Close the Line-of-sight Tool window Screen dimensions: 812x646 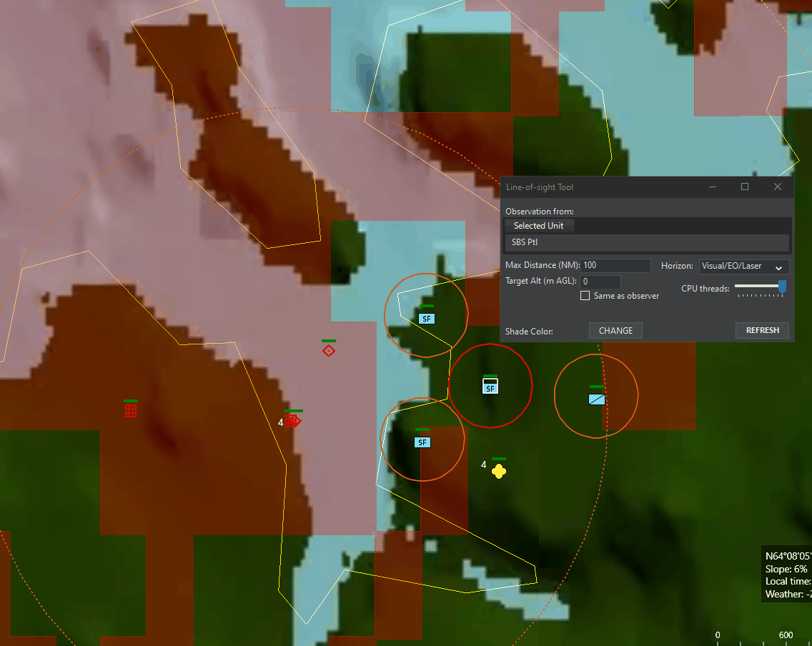coord(777,187)
